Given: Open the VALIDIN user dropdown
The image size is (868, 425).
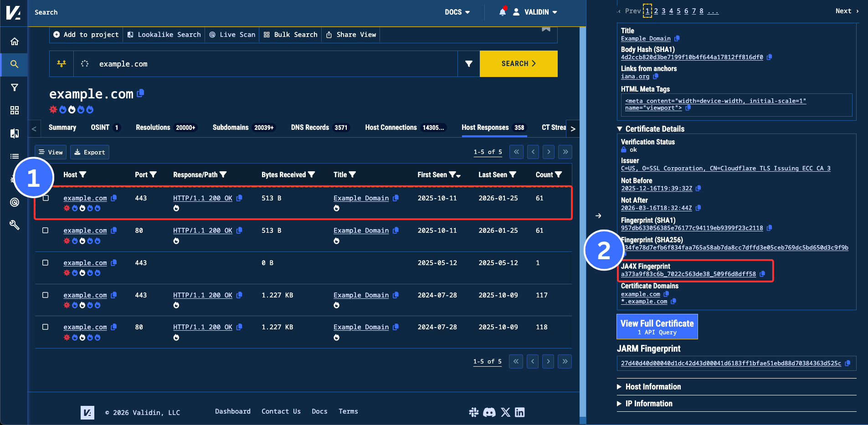Looking at the screenshot, I should click(x=536, y=12).
